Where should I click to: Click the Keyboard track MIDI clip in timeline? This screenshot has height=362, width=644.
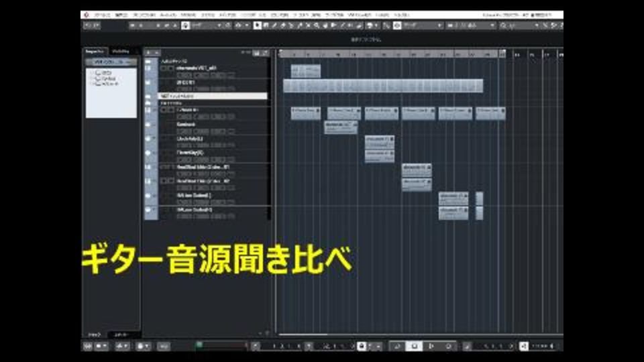pyautogui.click(x=341, y=127)
